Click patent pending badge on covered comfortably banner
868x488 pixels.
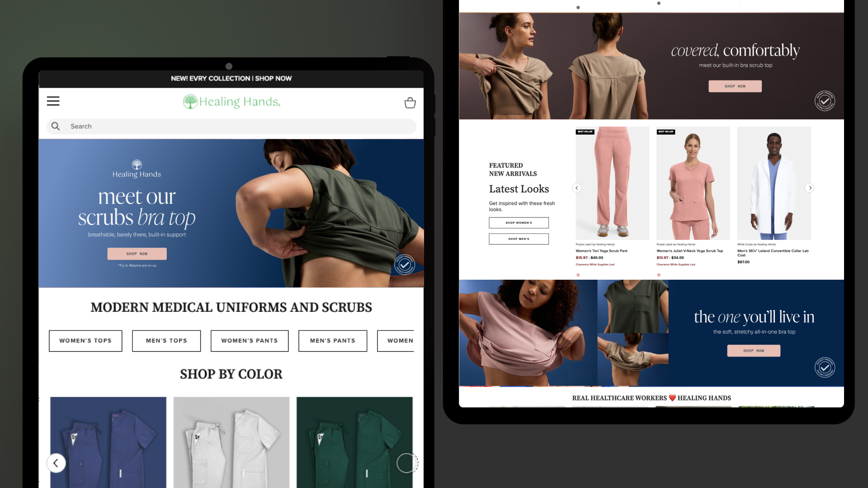[825, 101]
